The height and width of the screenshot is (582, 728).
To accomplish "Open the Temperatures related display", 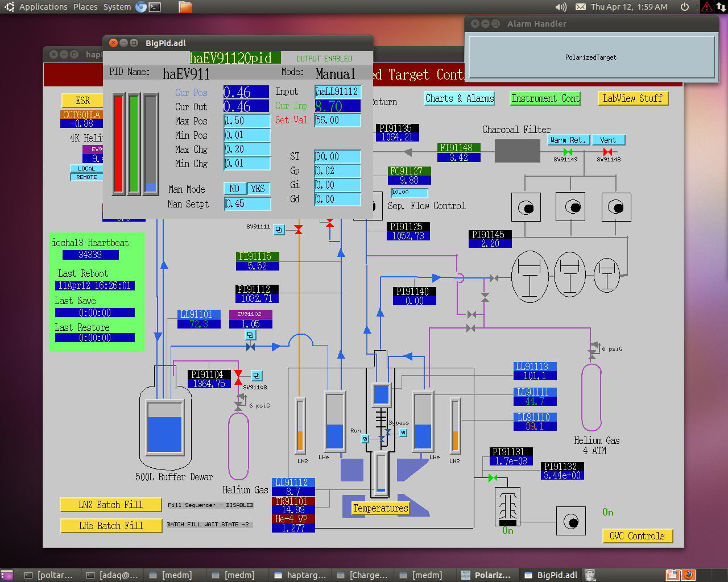I will [380, 508].
